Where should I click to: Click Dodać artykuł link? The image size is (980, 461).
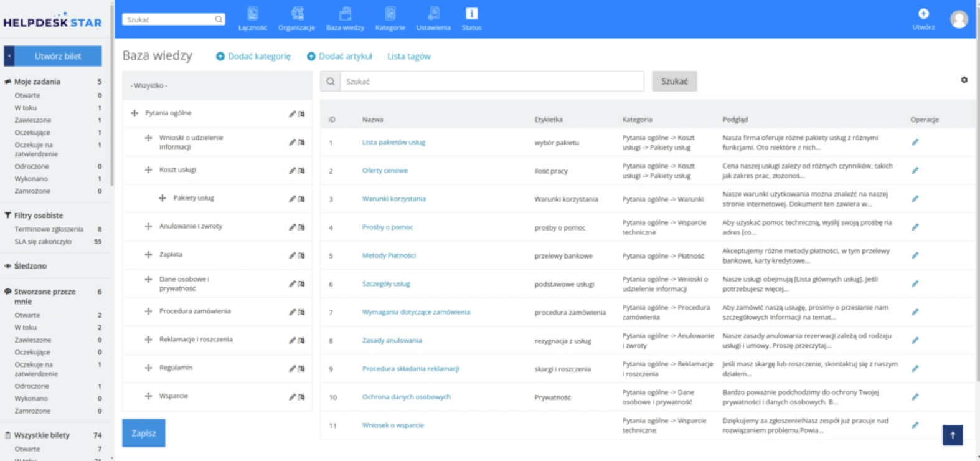coord(339,56)
